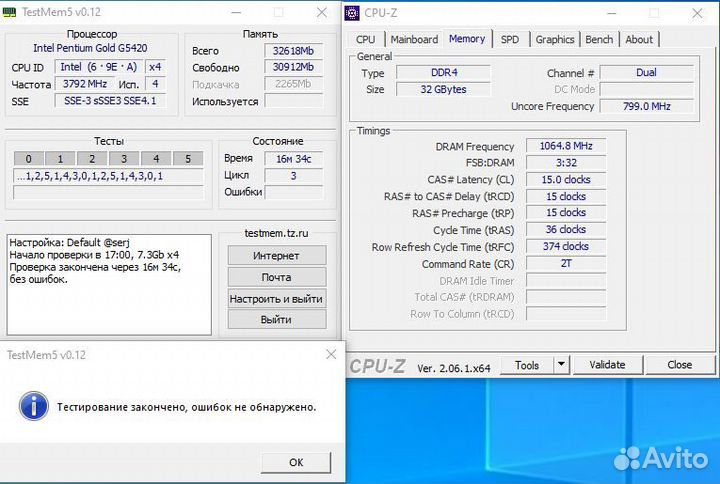Expand the Tools dropdown arrow
The image size is (720, 484).
click(x=562, y=366)
